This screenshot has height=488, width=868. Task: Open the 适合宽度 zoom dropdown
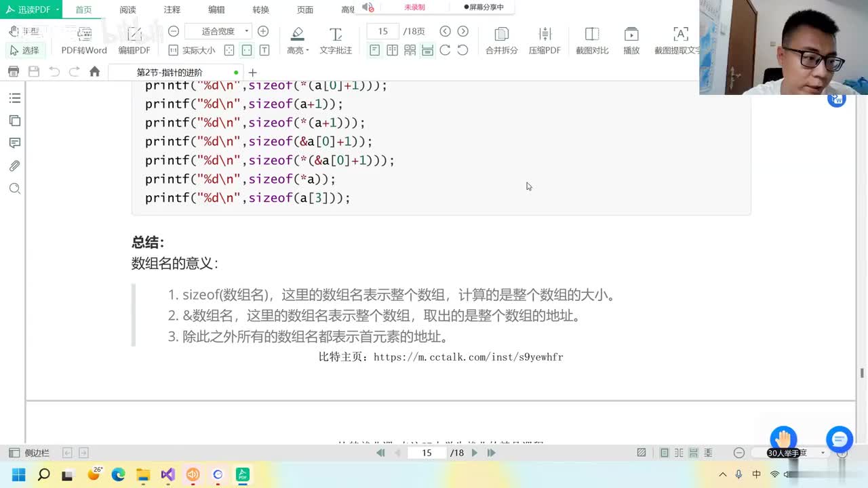tap(218, 31)
